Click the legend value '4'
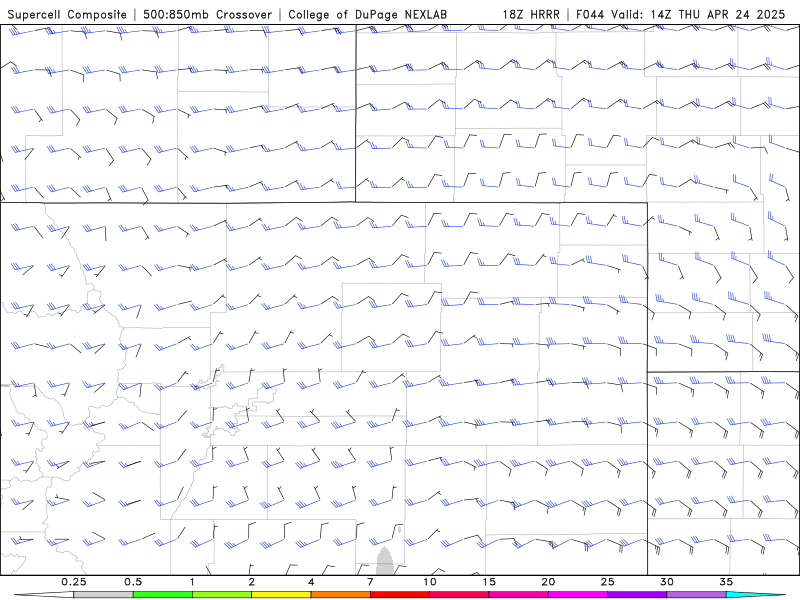 tap(311, 582)
